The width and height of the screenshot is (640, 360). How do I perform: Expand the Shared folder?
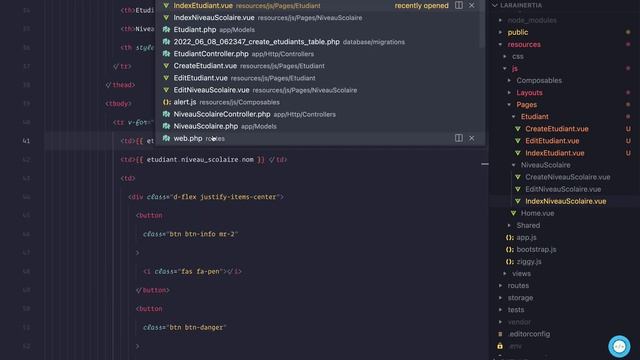509,225
